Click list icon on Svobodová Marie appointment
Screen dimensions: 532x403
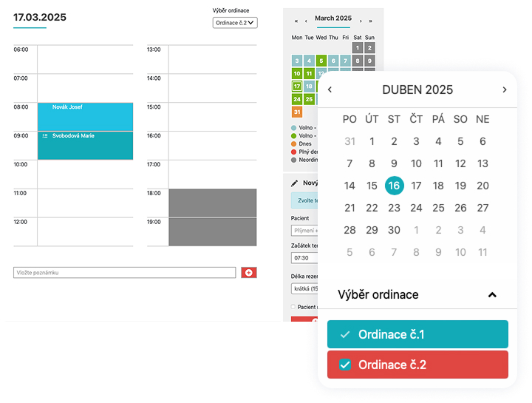pos(45,136)
